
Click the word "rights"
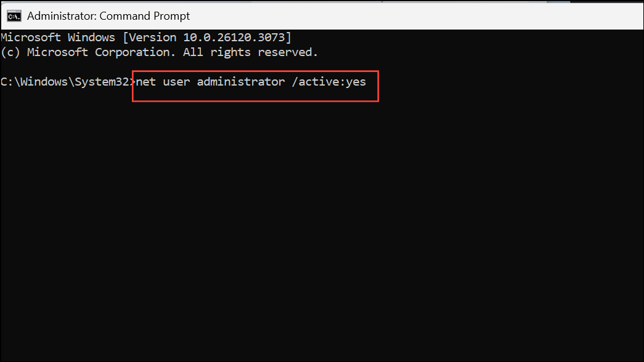pos(230,52)
